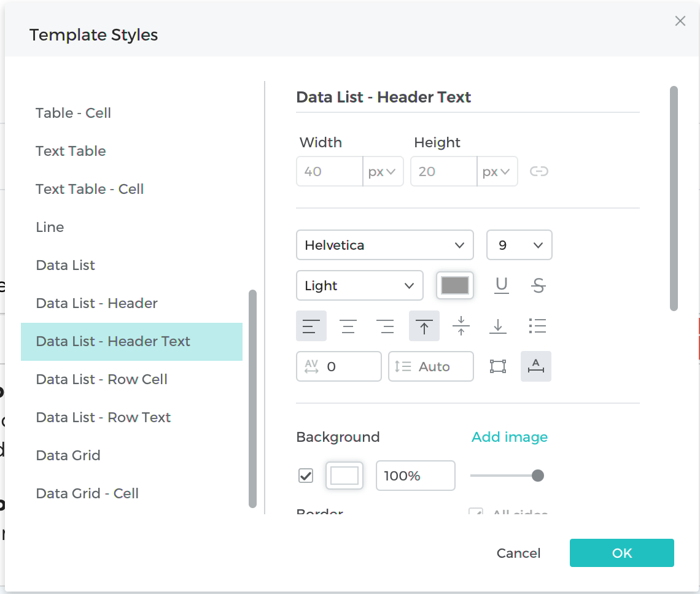Open the Light font weight dropdown
700x594 pixels.
359,285
